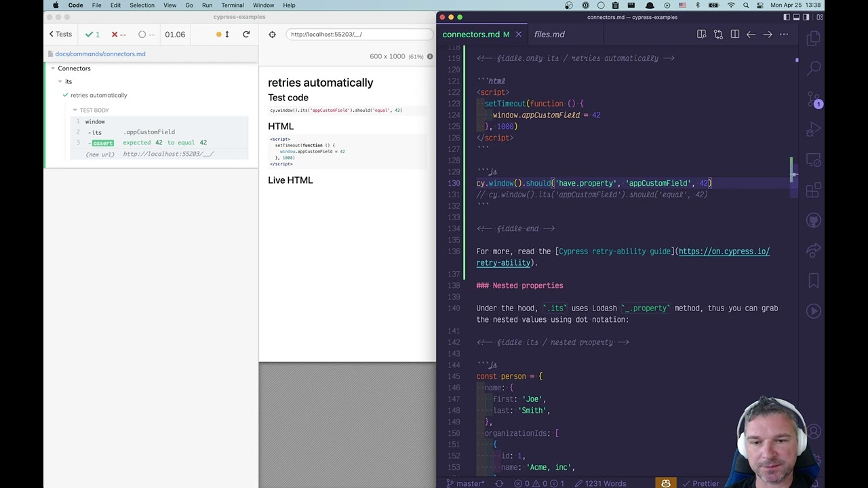Click the 'Live HTML' heading in preview
This screenshot has height=488, width=868.
(x=290, y=180)
